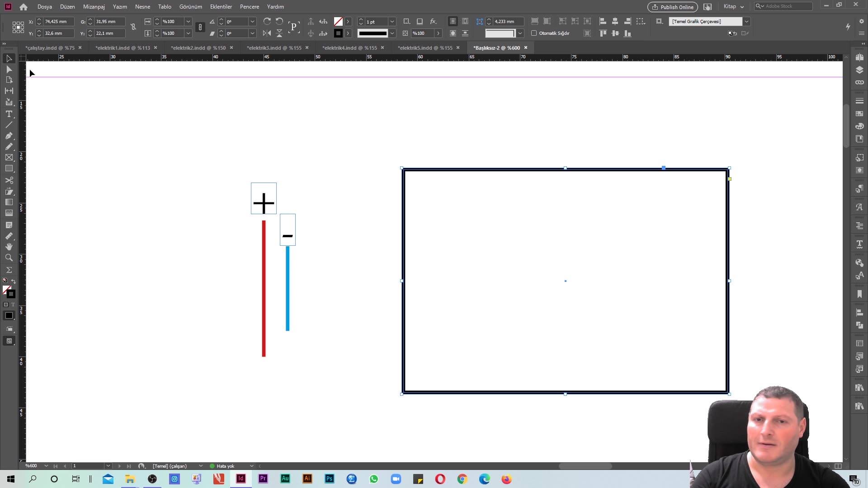Viewport: 868px width, 488px height.
Task: Select the Gap tool
Action: (9, 91)
